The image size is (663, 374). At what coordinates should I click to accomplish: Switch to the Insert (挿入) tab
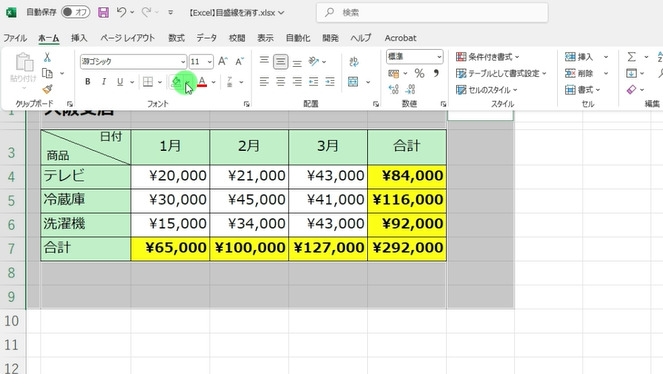(79, 38)
